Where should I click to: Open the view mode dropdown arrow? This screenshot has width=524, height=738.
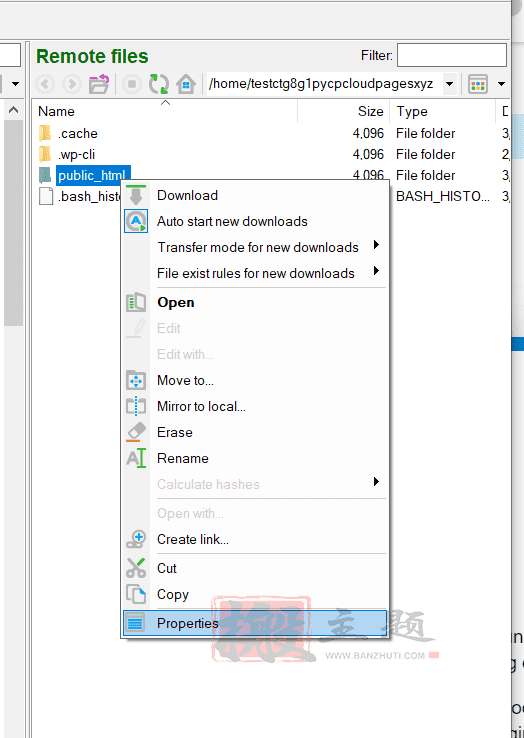coord(501,84)
